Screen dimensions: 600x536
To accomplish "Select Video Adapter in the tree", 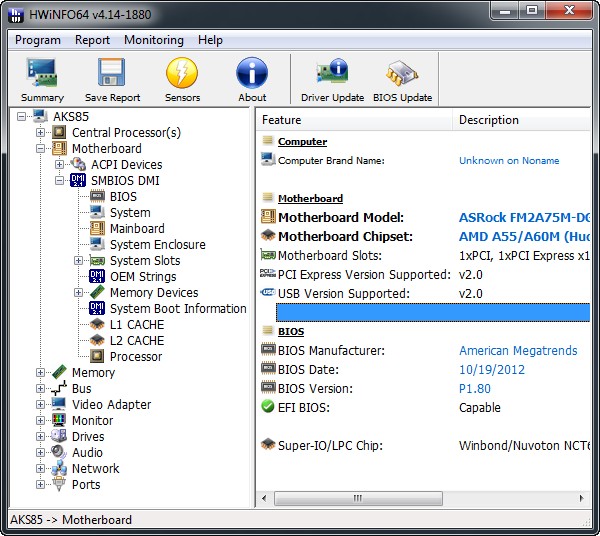I will [x=111, y=404].
